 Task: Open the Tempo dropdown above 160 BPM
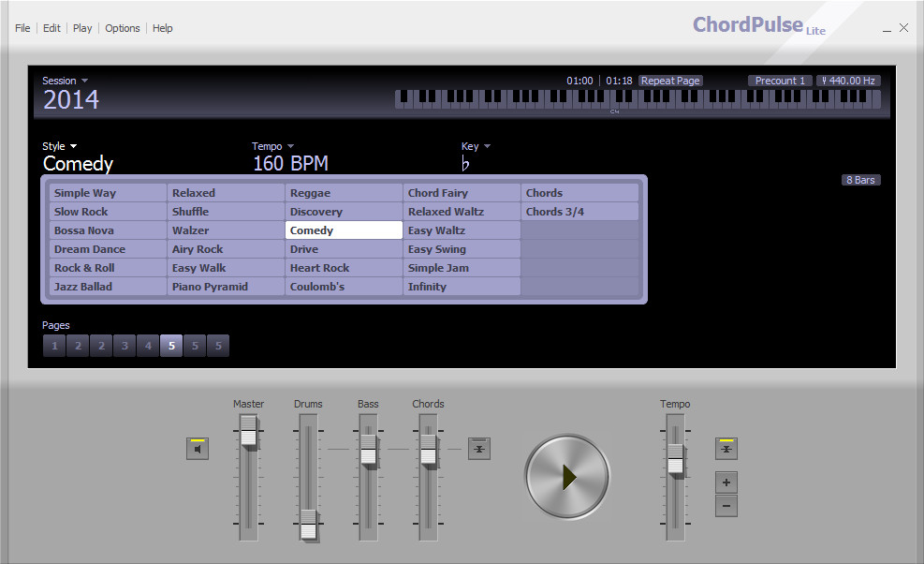272,146
